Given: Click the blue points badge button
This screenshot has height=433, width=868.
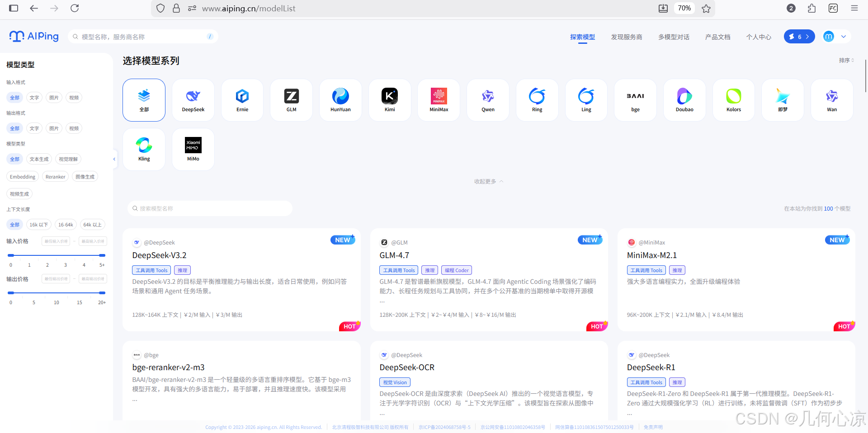Looking at the screenshot, I should (x=799, y=37).
